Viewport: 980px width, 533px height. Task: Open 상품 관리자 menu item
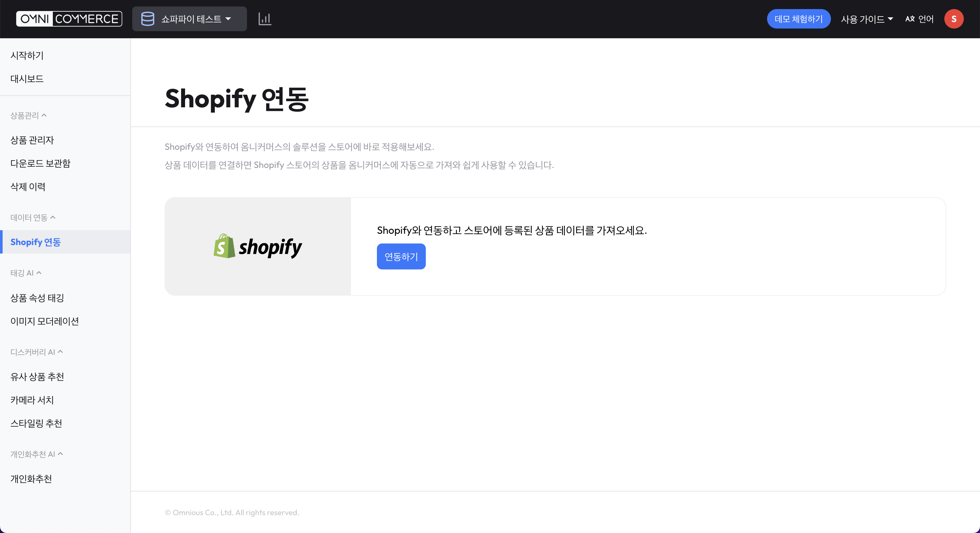point(32,140)
